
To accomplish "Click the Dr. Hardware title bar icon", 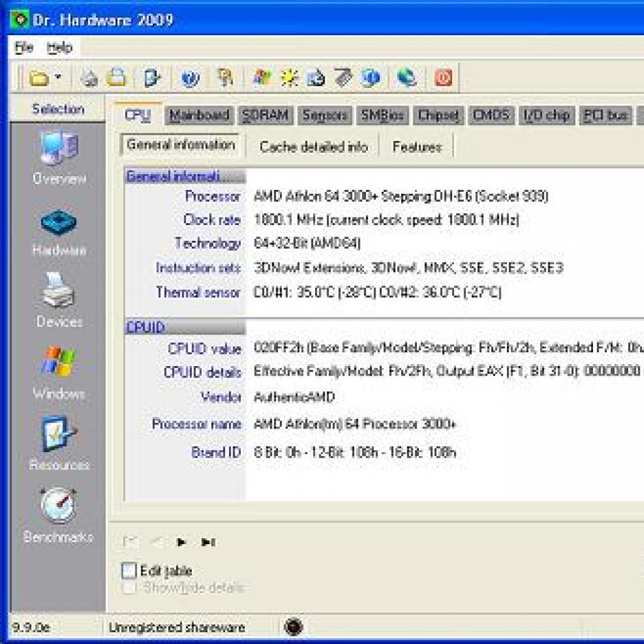I will 19,19.
